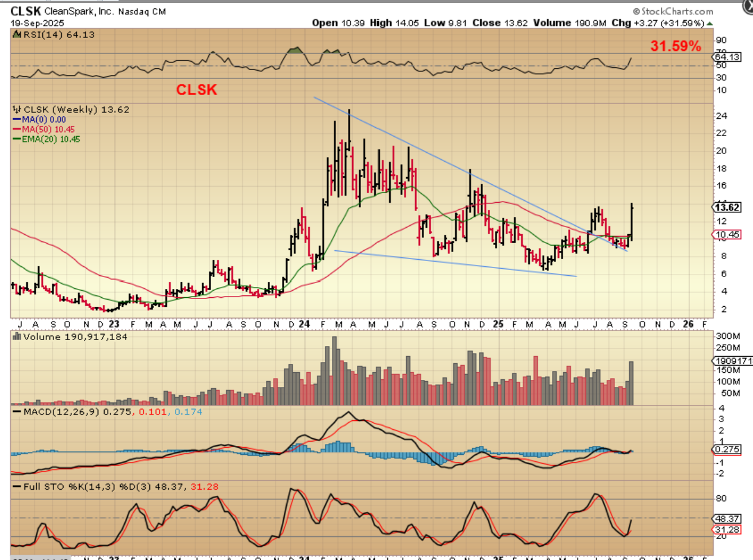The height and width of the screenshot is (560, 753).
Task: Click the StockCharts.com copyright text
Action: (673, 11)
